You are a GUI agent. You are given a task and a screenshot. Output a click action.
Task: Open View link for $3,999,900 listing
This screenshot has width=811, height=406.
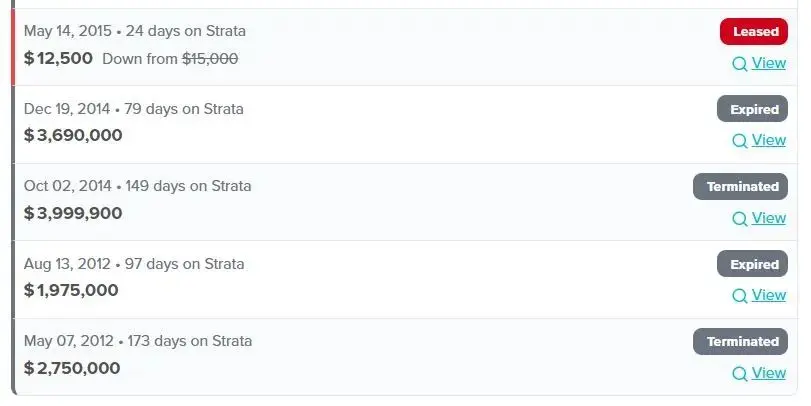click(x=769, y=218)
